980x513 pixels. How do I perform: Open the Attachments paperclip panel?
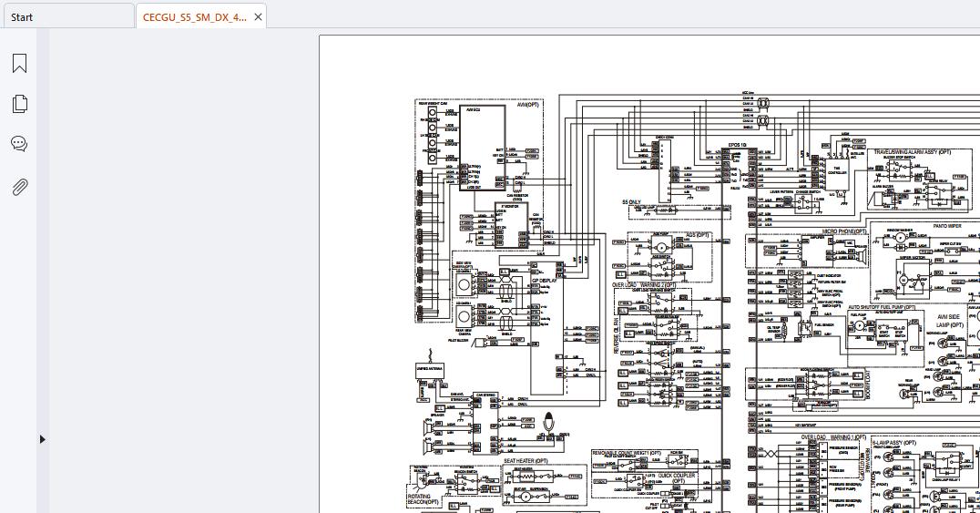click(x=19, y=187)
